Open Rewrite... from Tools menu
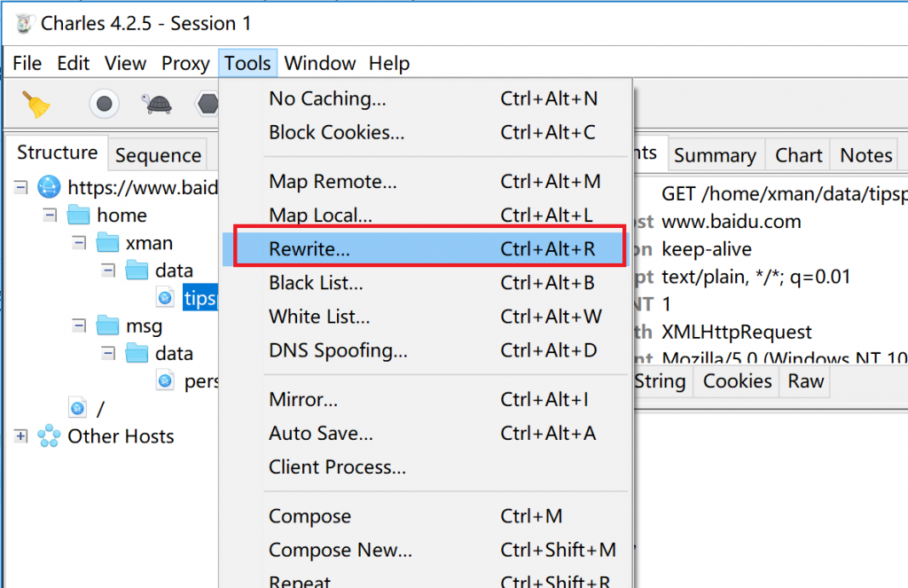The image size is (908, 588). point(427,249)
